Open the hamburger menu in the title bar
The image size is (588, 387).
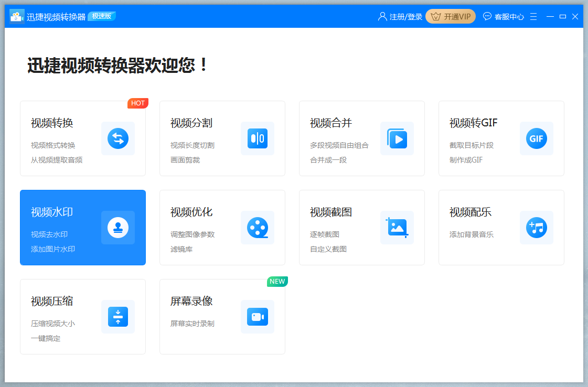click(x=533, y=16)
